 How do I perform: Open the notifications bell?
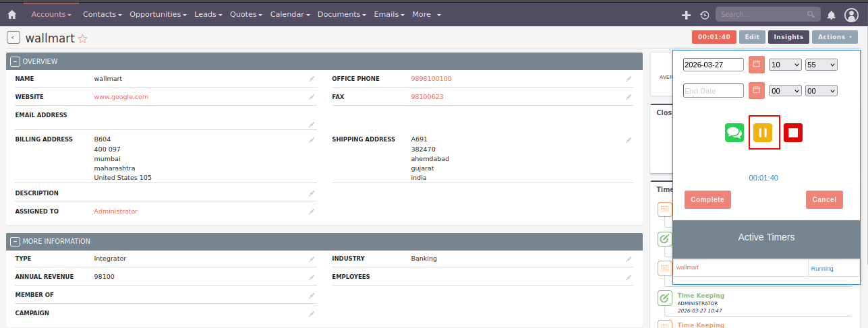click(831, 15)
